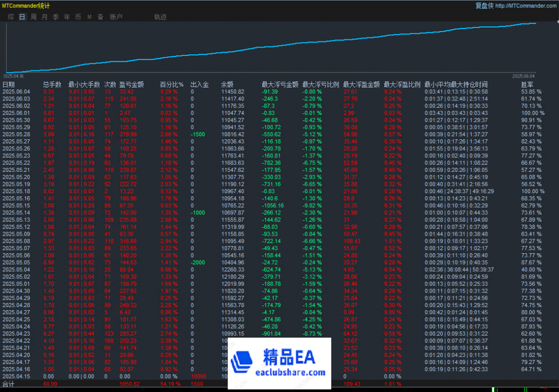The width and height of the screenshot is (559, 392).
Task: Switch to the 月 monthly tab
Action: click(45, 17)
